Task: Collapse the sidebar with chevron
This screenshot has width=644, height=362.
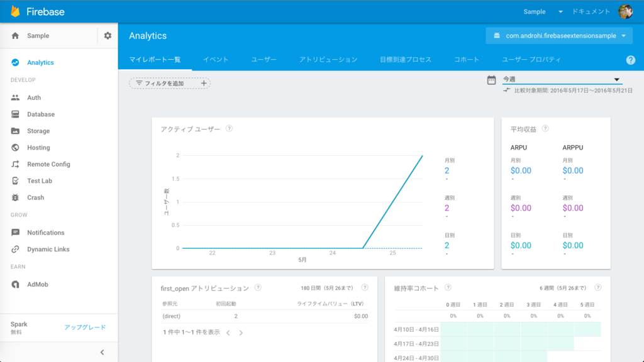Action: pos(103,352)
